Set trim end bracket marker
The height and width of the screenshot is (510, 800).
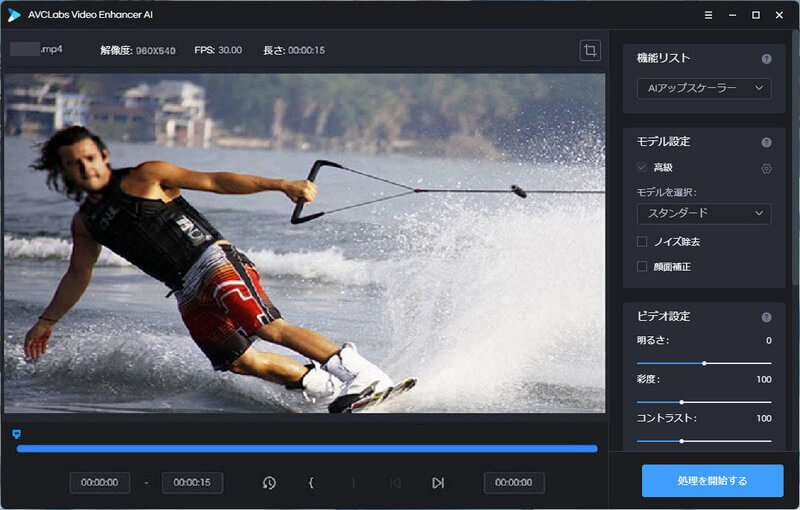(353, 482)
